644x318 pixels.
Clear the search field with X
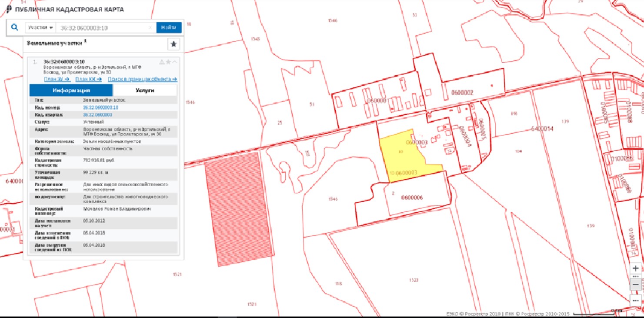coord(150,27)
